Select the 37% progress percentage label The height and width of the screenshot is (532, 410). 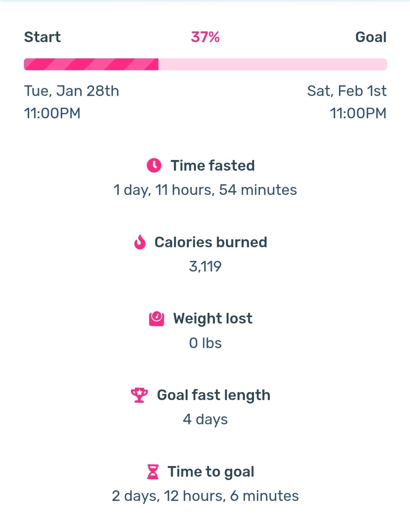[205, 37]
